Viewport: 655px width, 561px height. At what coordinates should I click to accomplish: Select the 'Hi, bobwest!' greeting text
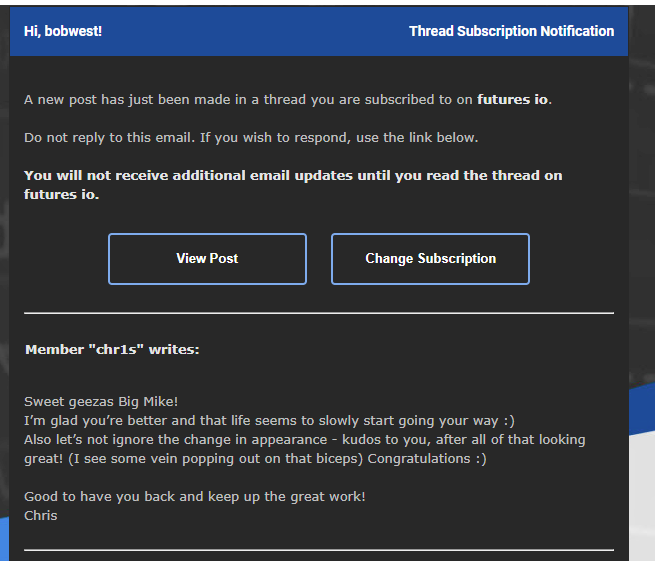pyautogui.click(x=63, y=31)
